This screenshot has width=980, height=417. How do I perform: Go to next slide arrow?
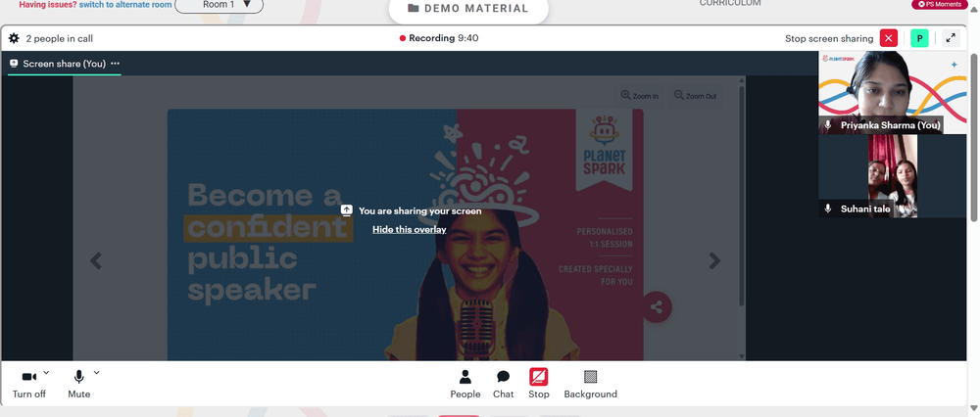[714, 260]
